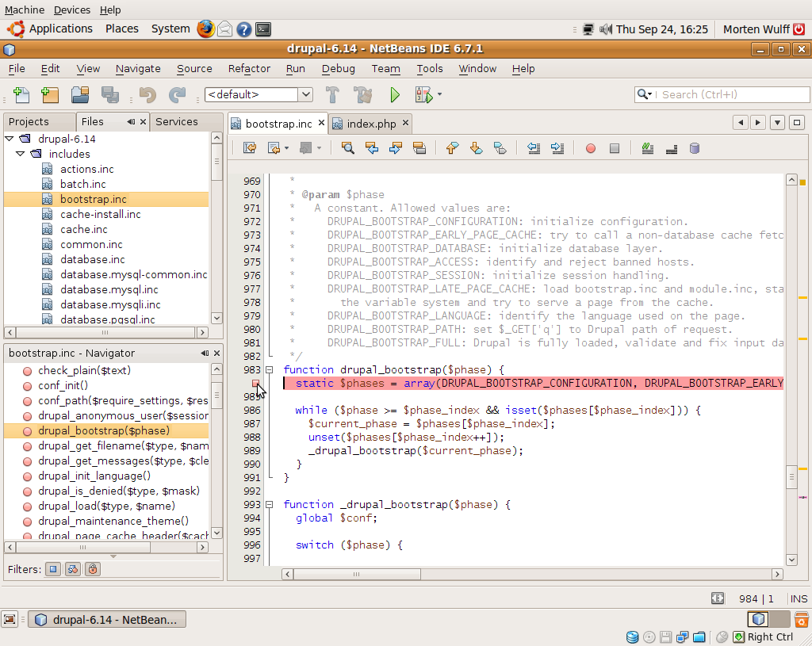
Task: Click the green-marked icon after the stop-macro square
Action: 647,148
